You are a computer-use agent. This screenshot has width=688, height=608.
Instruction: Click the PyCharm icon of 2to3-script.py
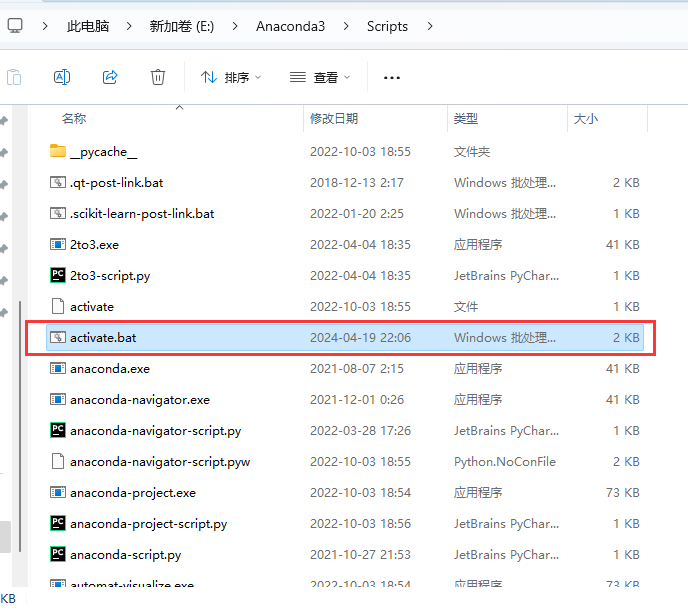(x=57, y=275)
